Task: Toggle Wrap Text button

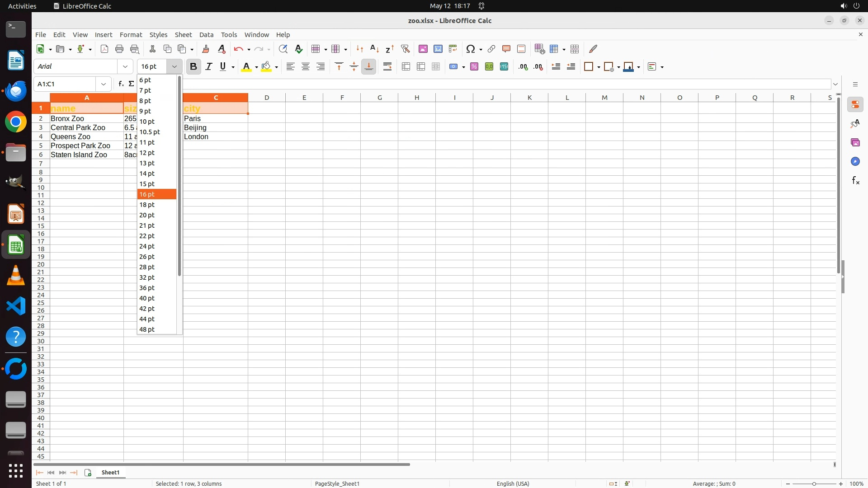Action: click(x=387, y=67)
